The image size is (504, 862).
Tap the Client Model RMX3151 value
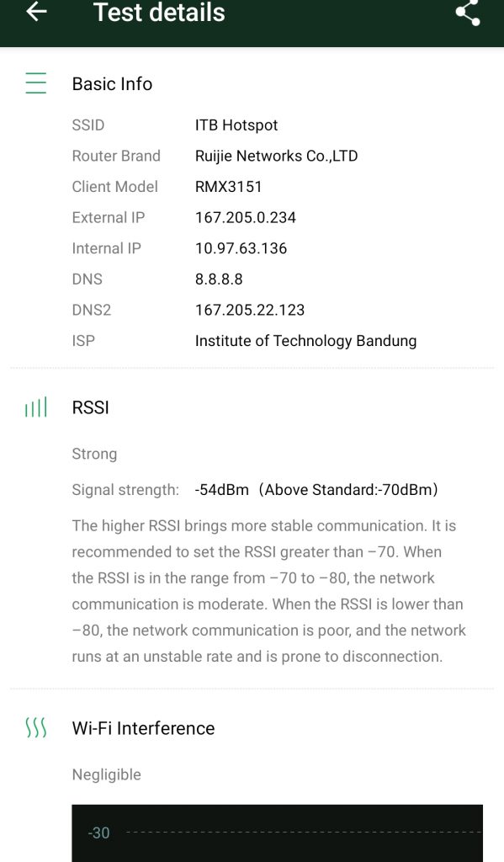pos(229,187)
